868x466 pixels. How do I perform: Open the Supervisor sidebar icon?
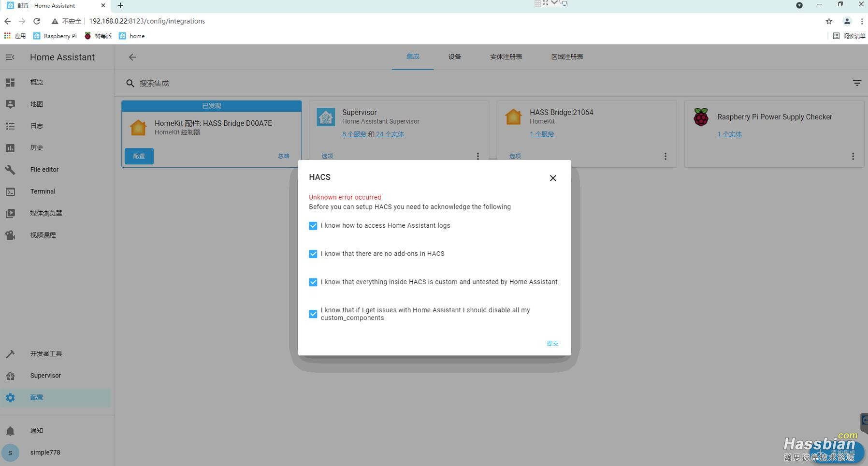(x=10, y=376)
